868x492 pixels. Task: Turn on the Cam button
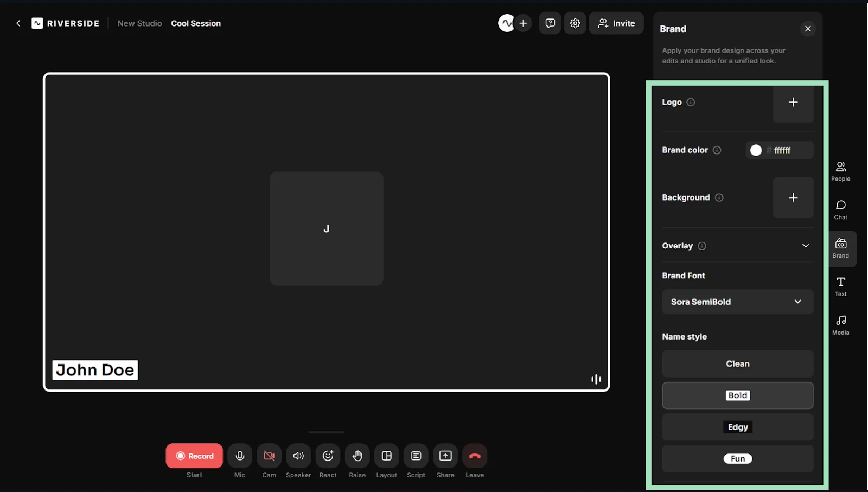[x=269, y=456]
